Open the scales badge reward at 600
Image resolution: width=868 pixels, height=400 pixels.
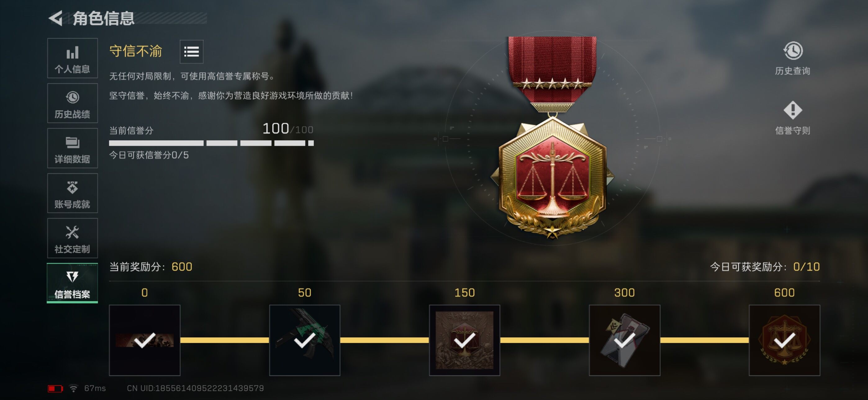[x=784, y=340]
